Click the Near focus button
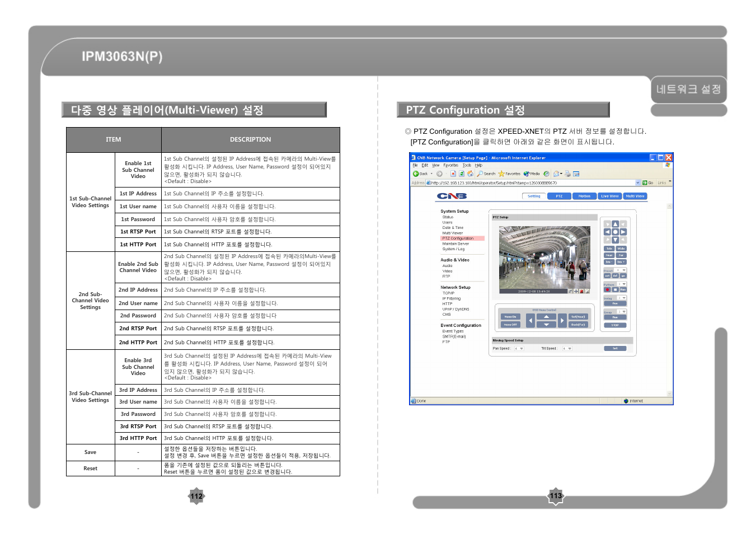Viewport: 756px width, 534px height. tap(609, 255)
